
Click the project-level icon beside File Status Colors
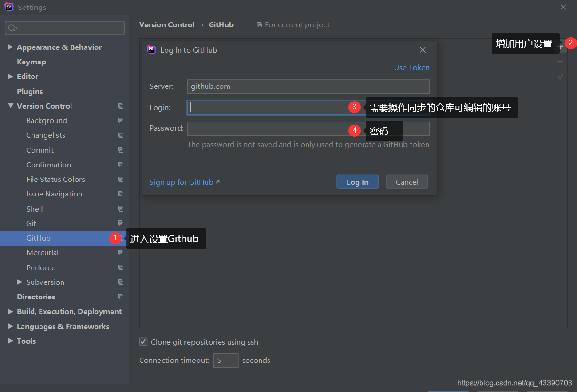click(x=120, y=180)
